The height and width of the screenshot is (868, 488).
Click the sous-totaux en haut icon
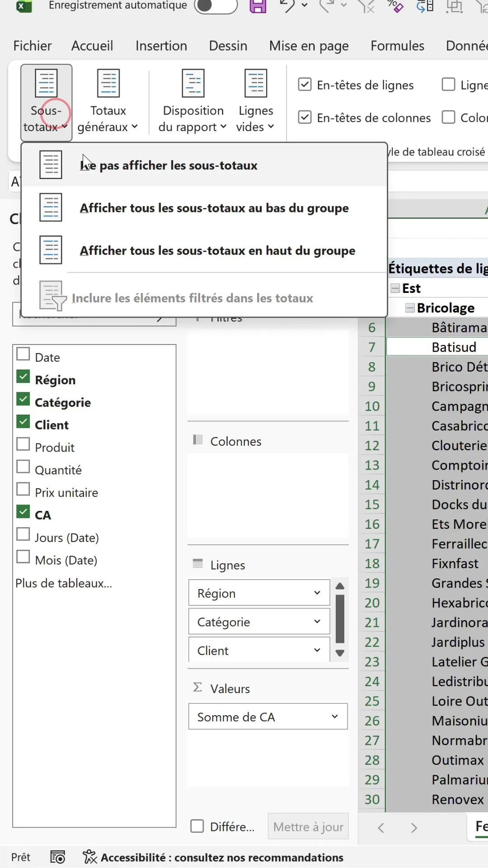coord(51,250)
